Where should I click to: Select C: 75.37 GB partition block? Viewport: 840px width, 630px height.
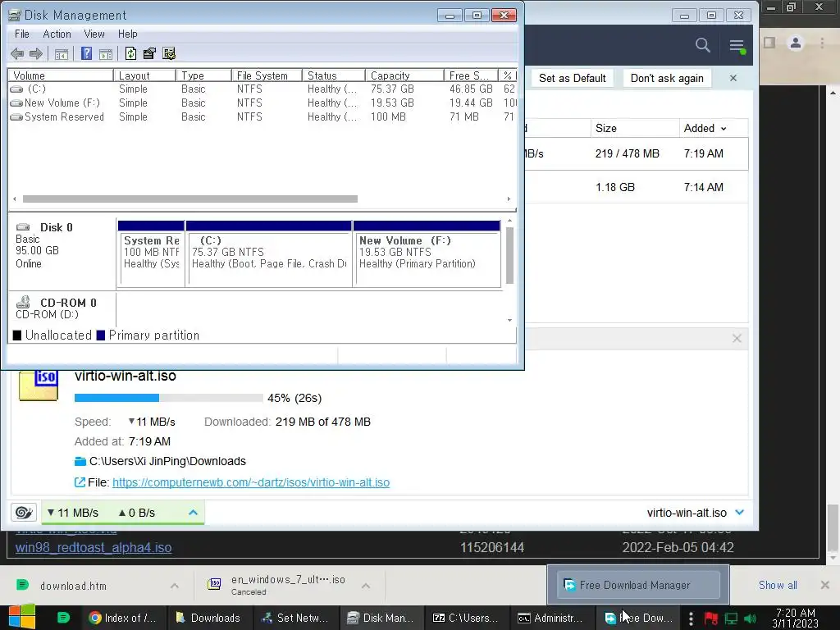tap(269, 253)
